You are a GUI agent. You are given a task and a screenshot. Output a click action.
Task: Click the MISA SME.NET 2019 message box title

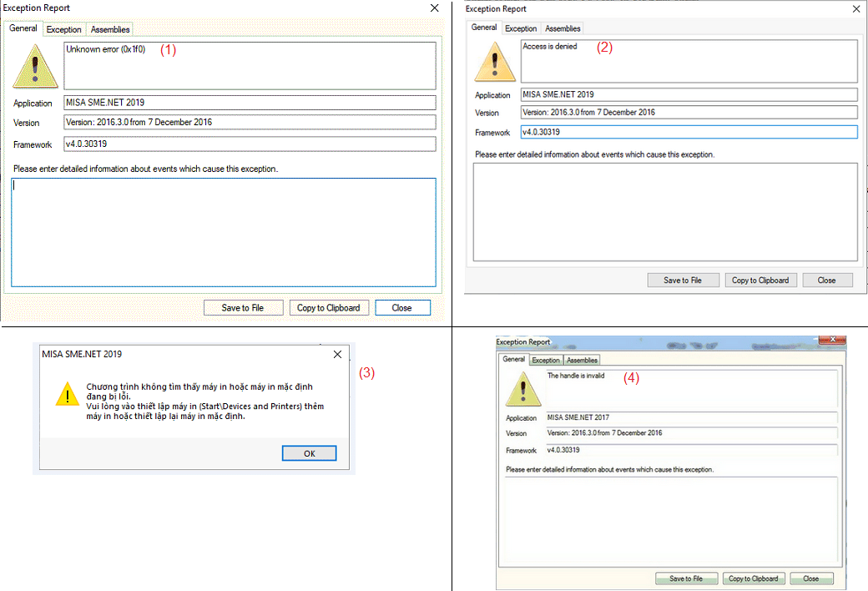[x=82, y=354]
